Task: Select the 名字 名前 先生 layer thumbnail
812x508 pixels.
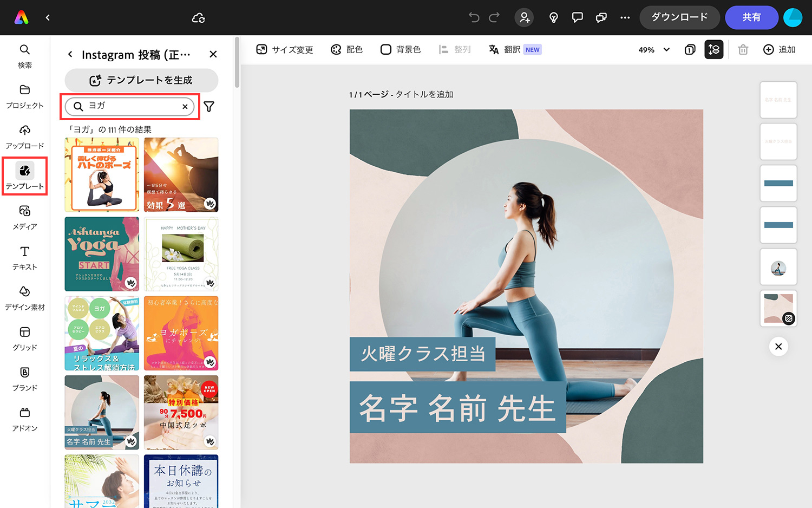Action: point(778,100)
